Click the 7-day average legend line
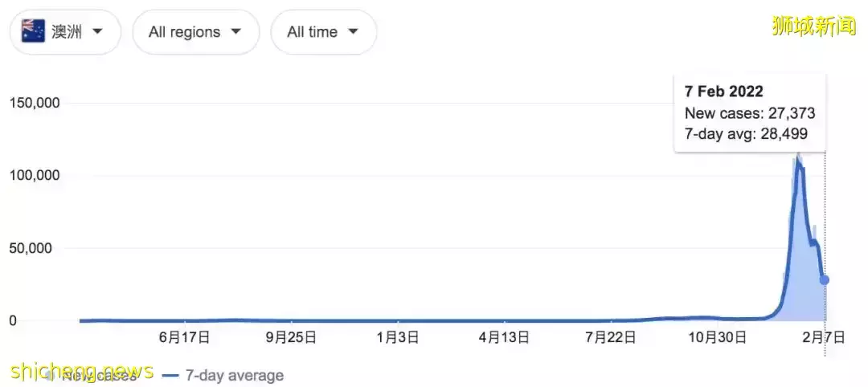868x387 pixels. point(173,377)
